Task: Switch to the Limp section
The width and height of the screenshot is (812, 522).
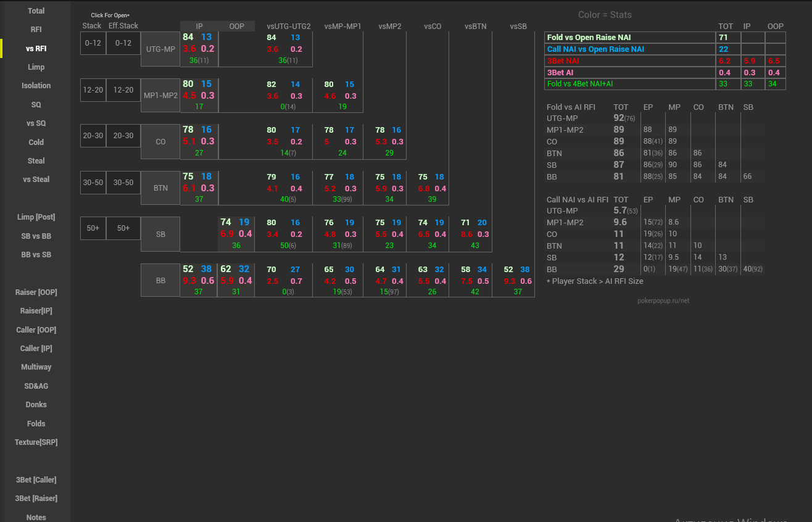Action: pos(36,67)
